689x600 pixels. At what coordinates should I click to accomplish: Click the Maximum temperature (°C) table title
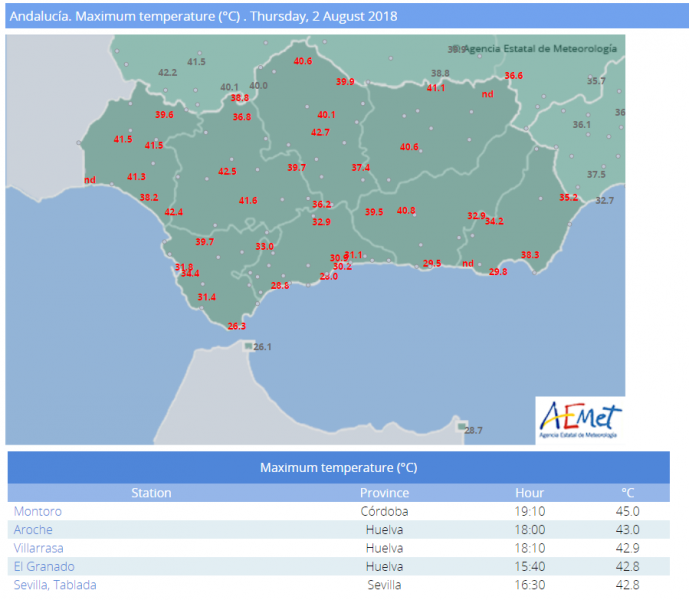(x=339, y=468)
